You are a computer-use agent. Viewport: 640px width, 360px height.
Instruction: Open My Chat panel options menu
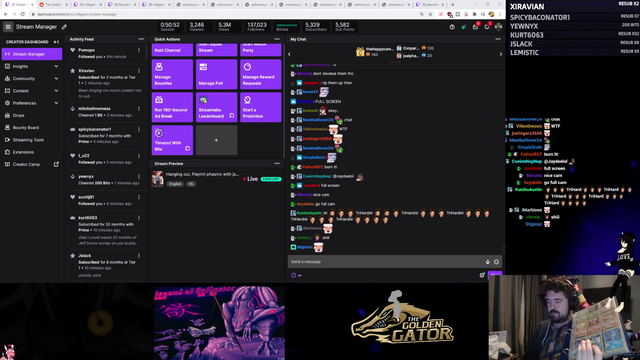point(498,39)
